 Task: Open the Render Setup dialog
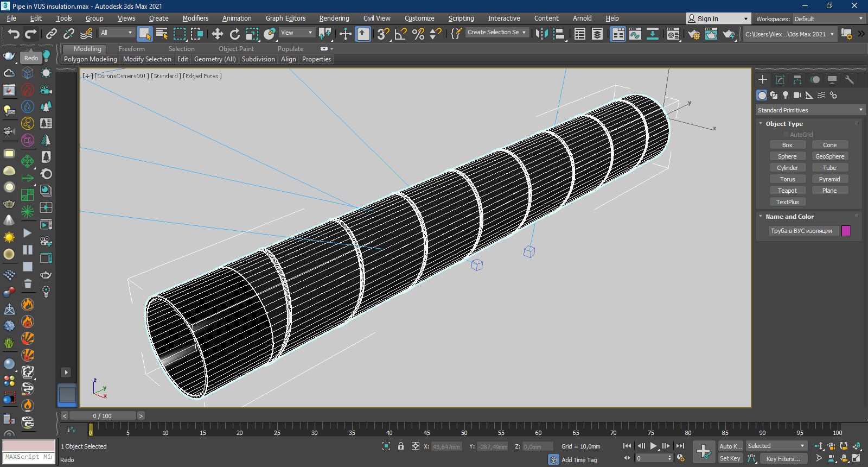pyautogui.click(x=693, y=34)
